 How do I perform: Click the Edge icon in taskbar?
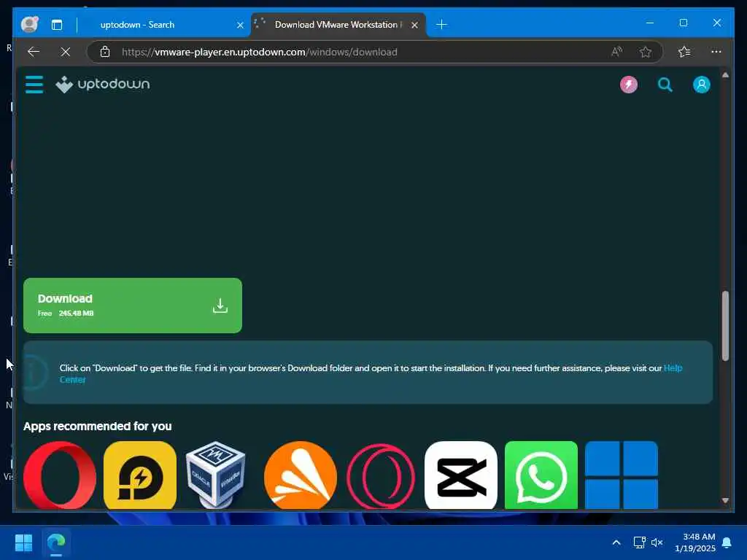click(56, 542)
